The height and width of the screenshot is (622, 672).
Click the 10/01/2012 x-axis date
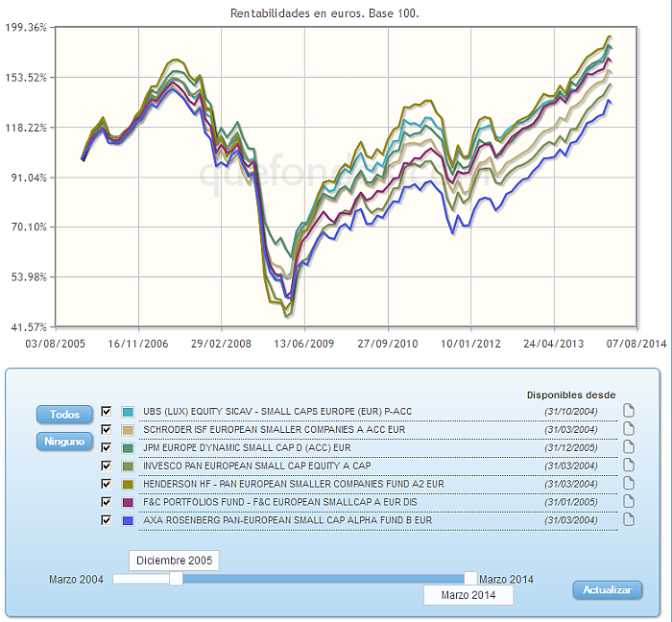point(470,344)
